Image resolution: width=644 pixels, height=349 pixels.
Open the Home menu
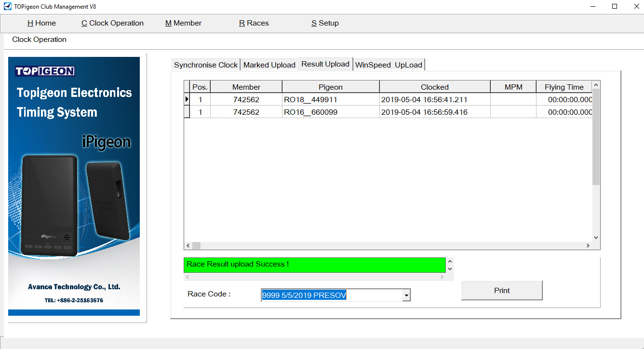41,23
